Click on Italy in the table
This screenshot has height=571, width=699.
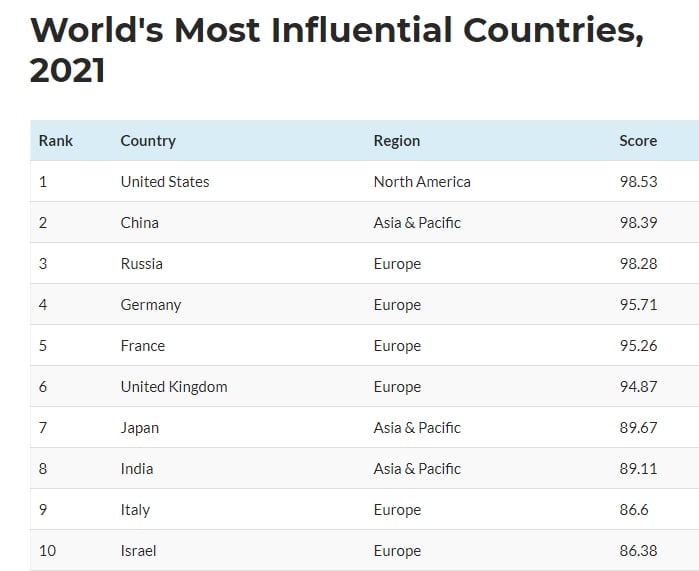[135, 510]
